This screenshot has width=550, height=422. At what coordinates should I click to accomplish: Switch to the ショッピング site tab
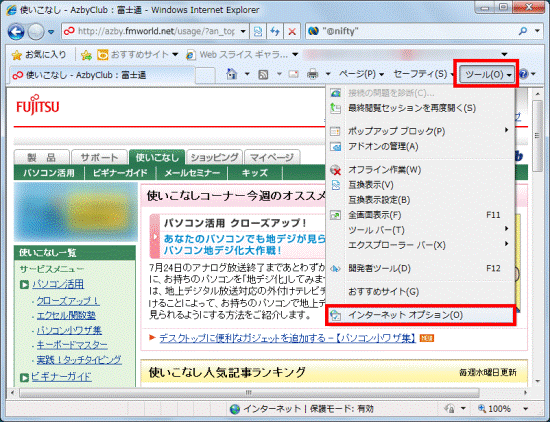(x=214, y=158)
